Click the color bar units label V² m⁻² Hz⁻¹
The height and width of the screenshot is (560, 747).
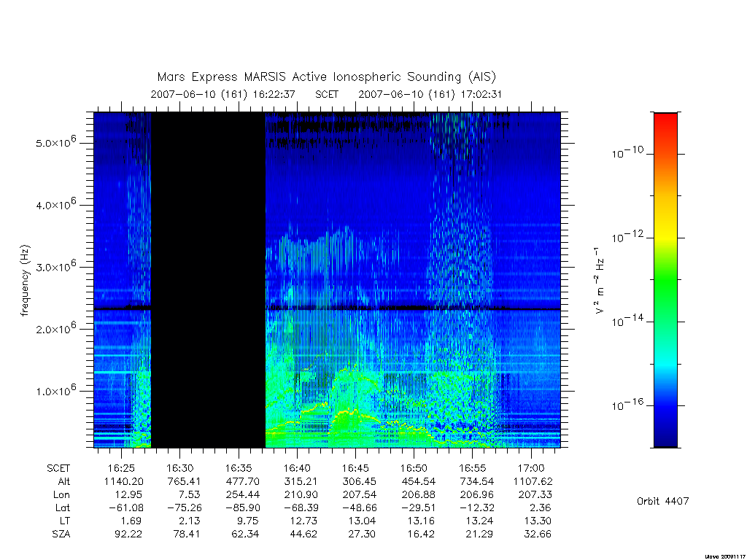[600, 280]
